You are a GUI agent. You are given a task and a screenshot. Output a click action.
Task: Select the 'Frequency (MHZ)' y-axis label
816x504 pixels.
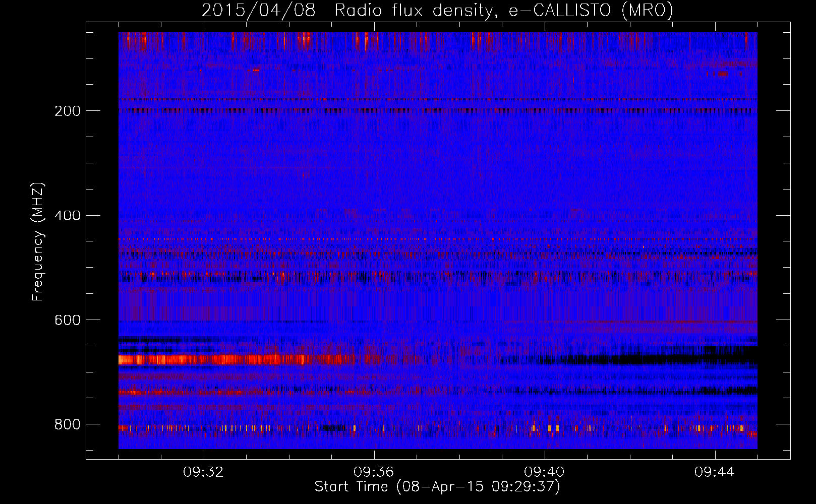(x=38, y=241)
